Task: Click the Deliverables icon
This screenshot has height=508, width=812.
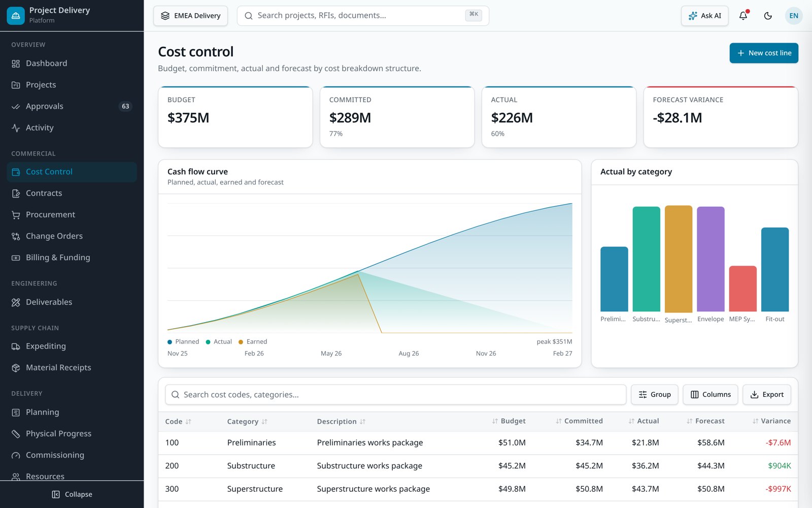Action: (16, 302)
